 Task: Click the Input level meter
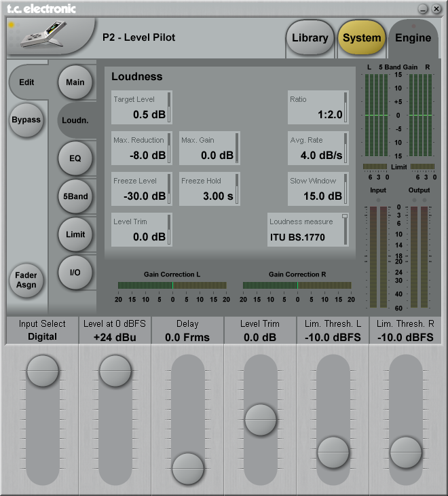378,257
